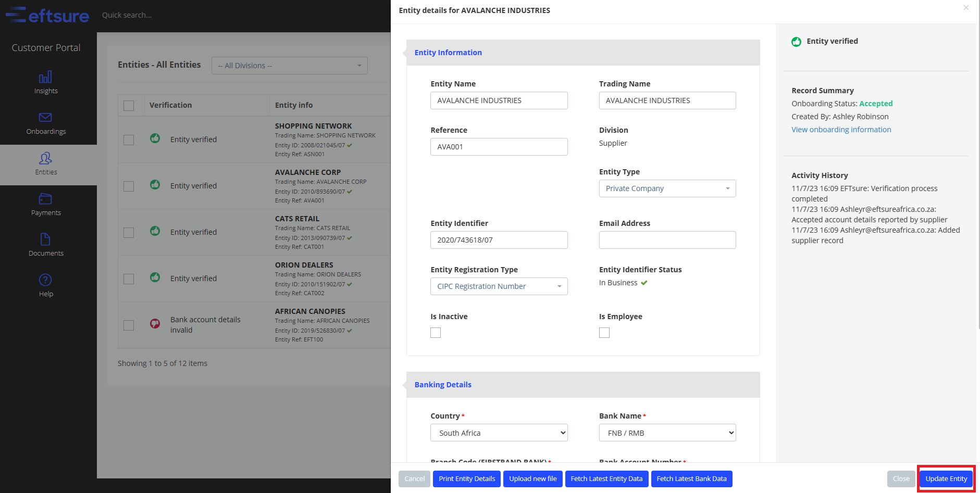Click the Cancel button
This screenshot has height=493, width=980.
[x=415, y=479]
